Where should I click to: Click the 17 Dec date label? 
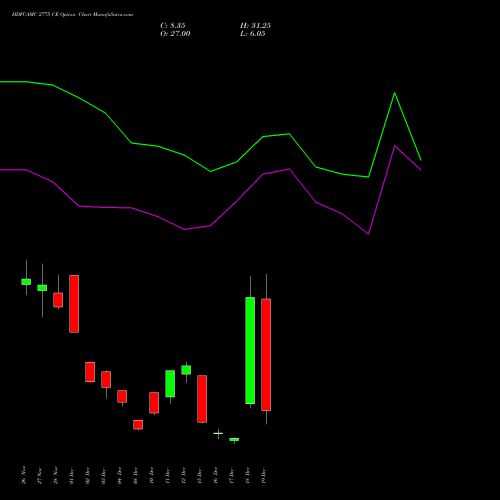232,475
